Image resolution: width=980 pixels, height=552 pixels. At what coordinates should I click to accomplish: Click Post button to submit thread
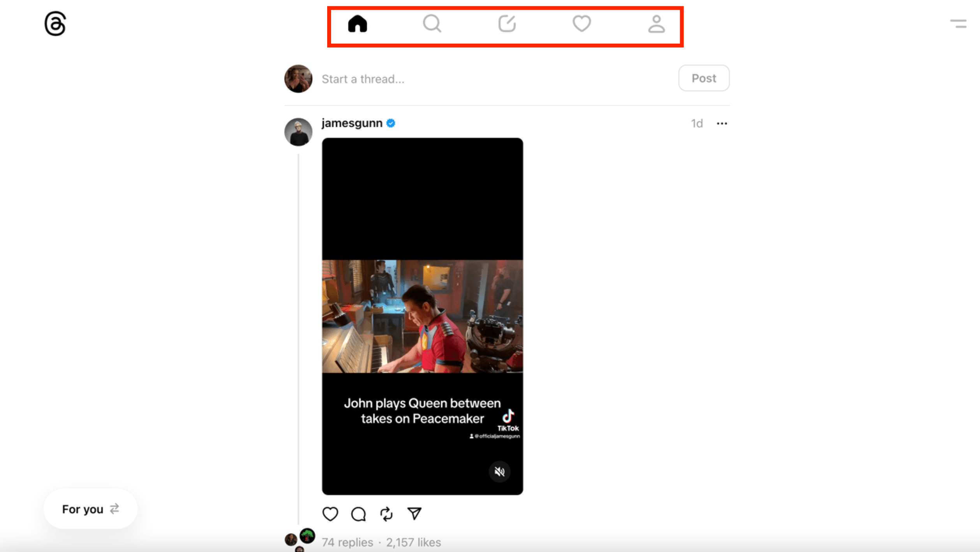point(704,78)
